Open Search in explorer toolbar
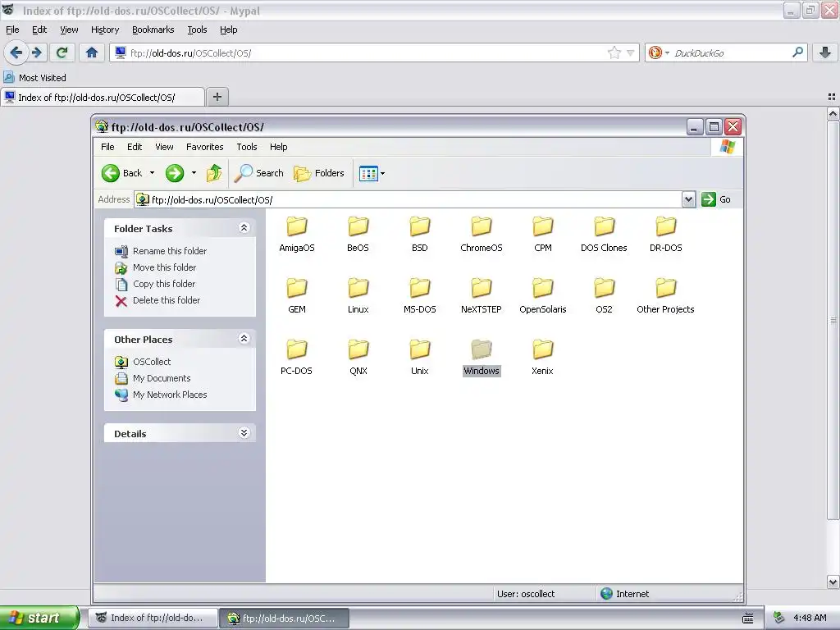 (258, 173)
